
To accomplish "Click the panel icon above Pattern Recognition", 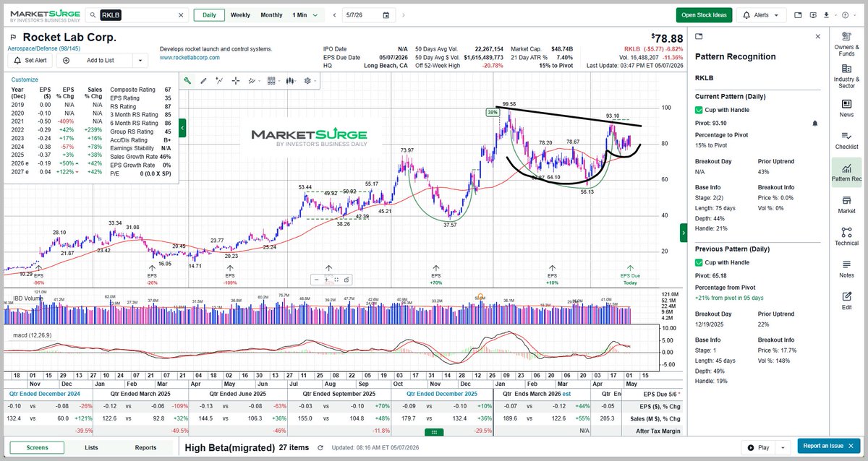I will coord(698,36).
